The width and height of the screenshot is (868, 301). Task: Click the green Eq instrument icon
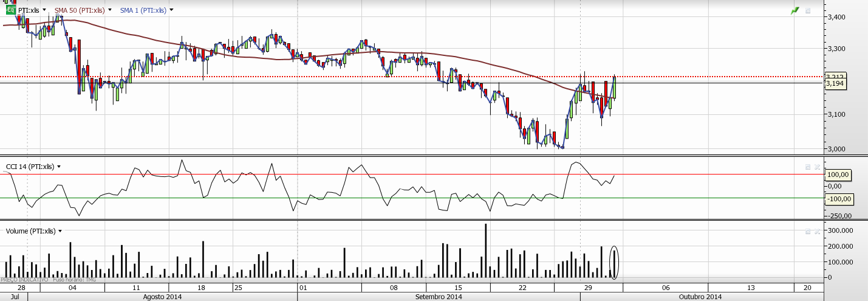11,10
